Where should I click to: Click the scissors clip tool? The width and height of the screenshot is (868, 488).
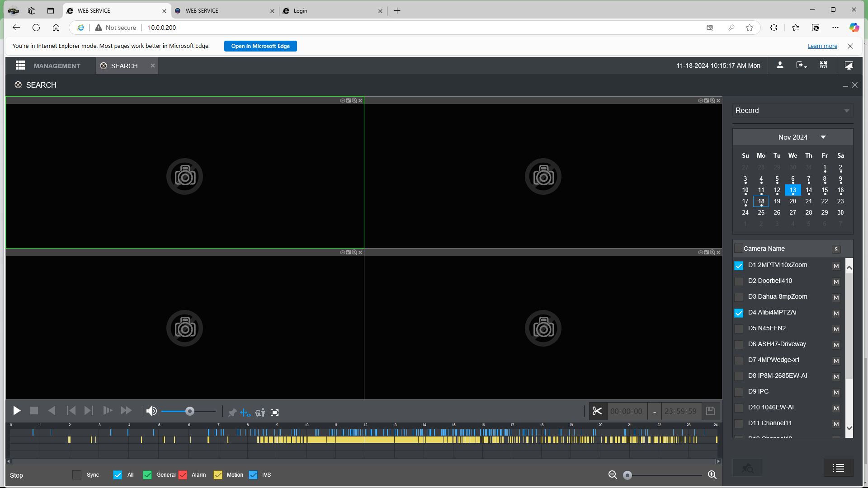click(597, 411)
